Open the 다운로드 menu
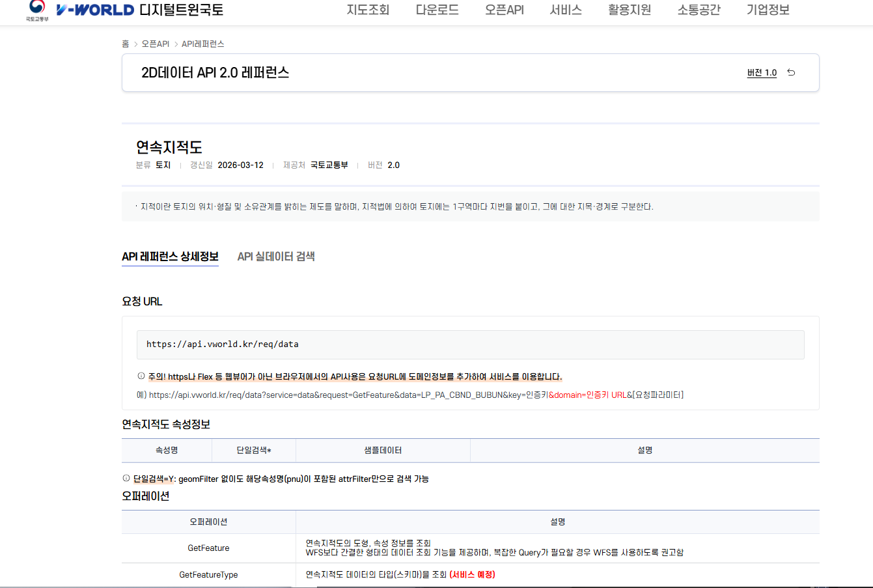This screenshot has width=873, height=588. coord(437,10)
